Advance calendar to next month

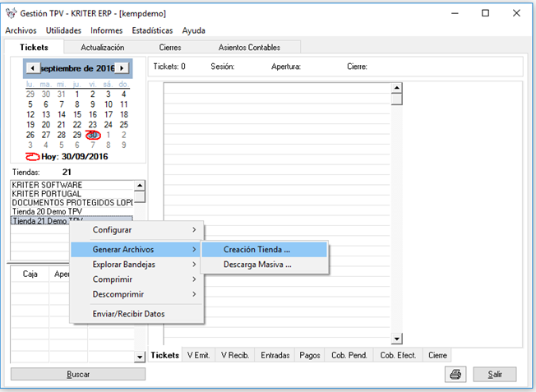pos(122,68)
